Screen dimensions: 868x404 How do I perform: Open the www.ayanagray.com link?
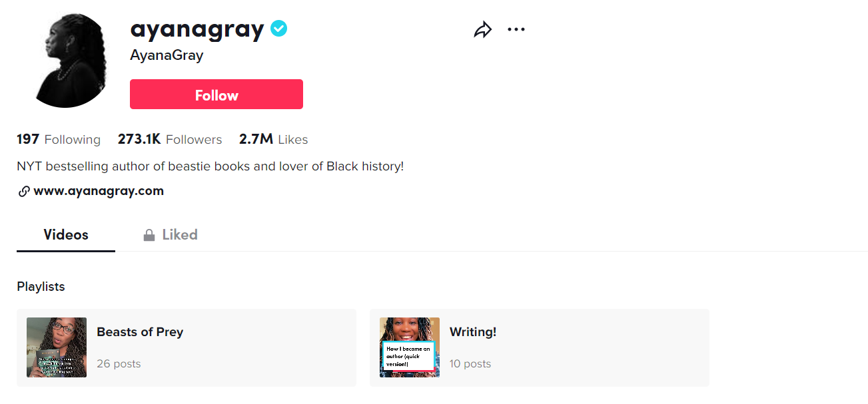pos(99,191)
